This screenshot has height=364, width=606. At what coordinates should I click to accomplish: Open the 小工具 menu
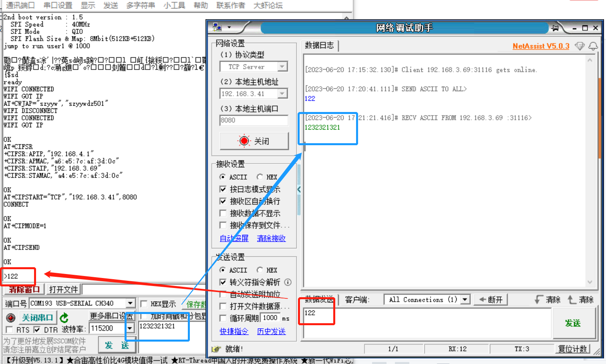click(x=174, y=5)
